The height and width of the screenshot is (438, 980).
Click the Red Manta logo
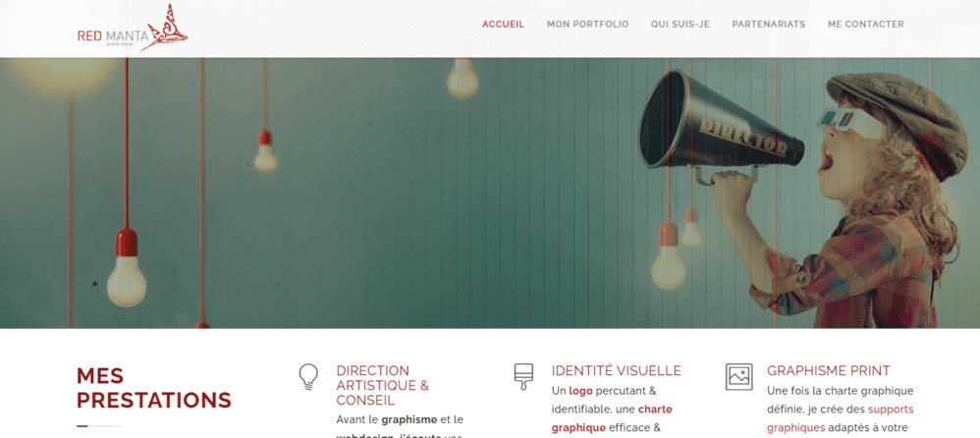(x=133, y=28)
